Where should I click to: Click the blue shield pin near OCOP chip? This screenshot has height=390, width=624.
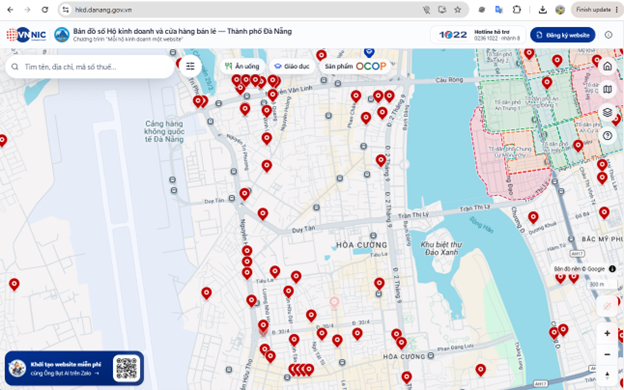pos(369,52)
